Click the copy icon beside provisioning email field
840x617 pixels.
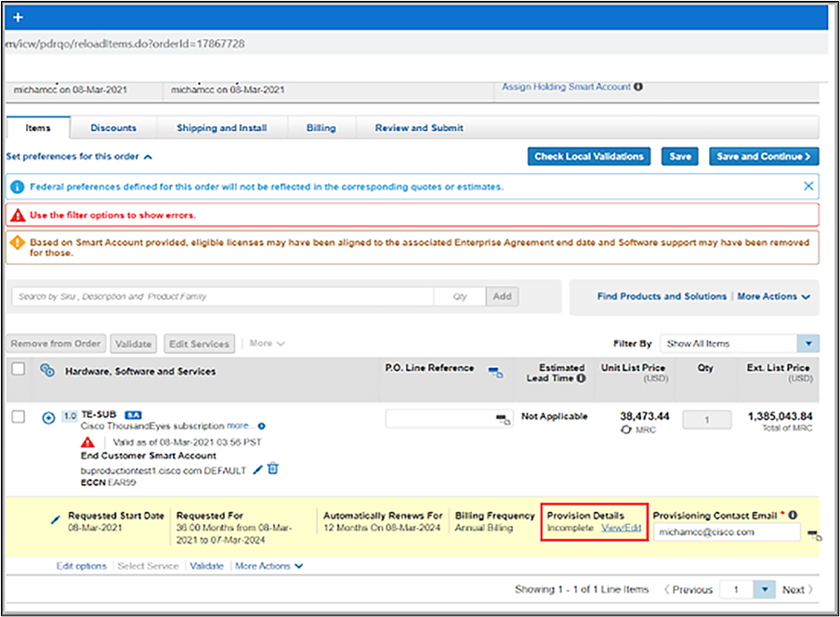814,535
